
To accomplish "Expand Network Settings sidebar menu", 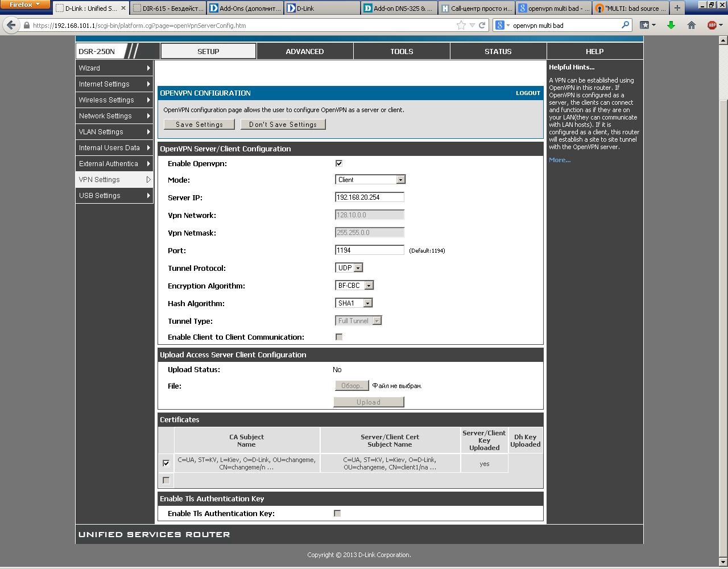I will (x=114, y=116).
